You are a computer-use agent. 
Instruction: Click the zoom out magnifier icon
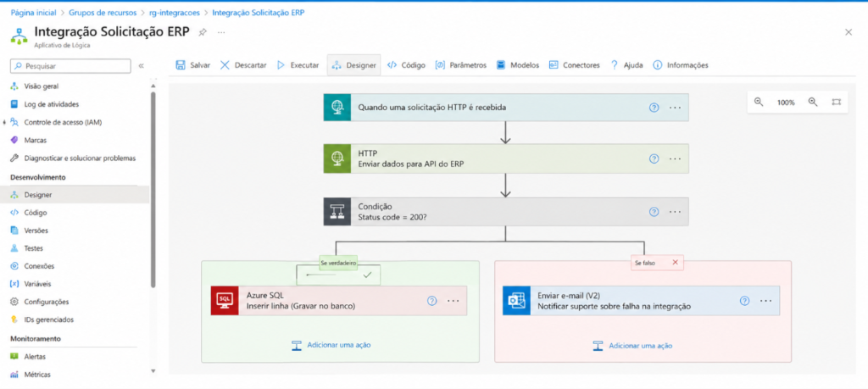pyautogui.click(x=759, y=102)
